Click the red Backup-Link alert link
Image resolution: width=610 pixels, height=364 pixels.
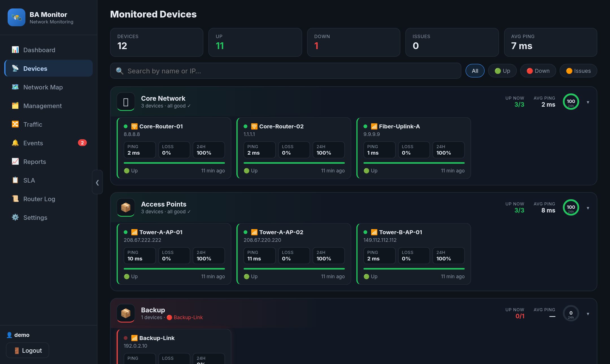185,317
